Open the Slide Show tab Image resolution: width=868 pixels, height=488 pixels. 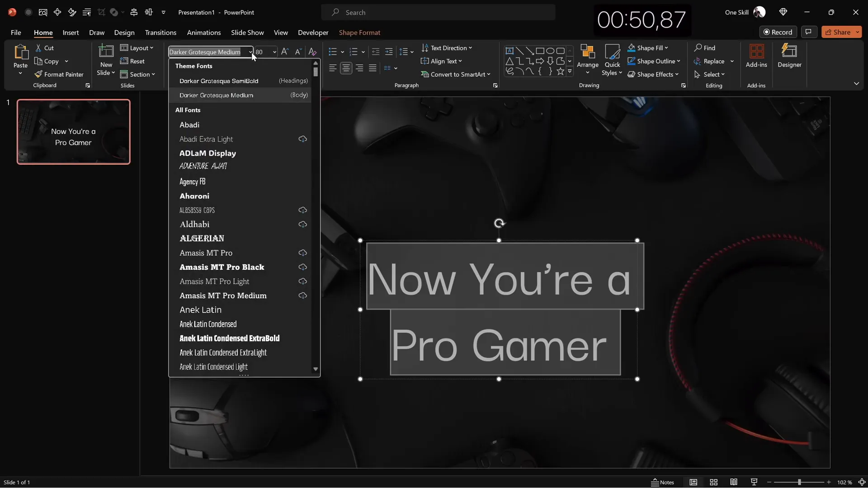coord(247,33)
